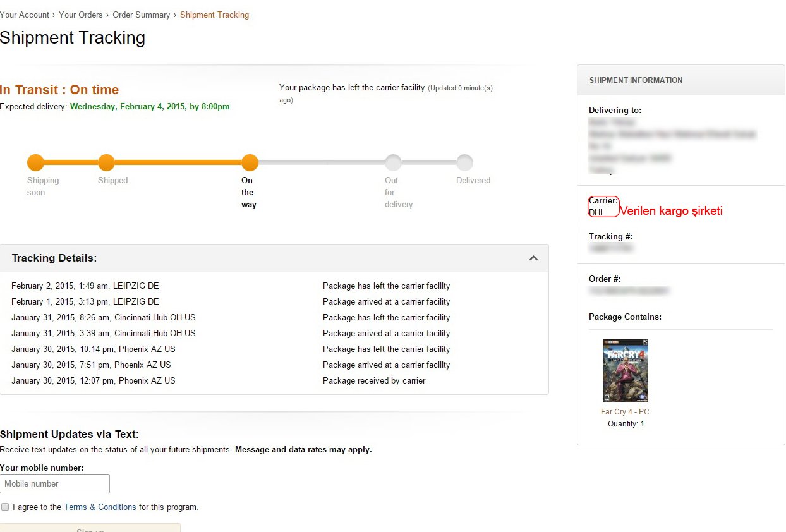786x532 pixels.
Task: Open the Terms & Conditions link
Action: click(x=100, y=507)
